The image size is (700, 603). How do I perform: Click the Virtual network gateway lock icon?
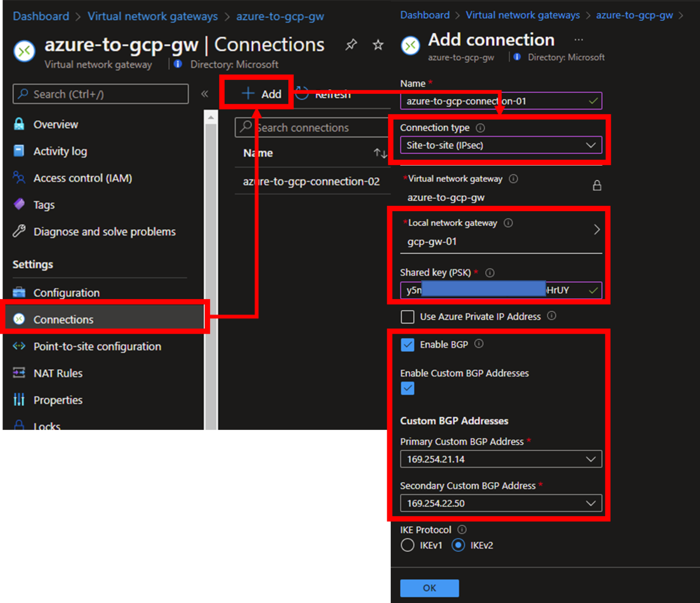(x=597, y=186)
